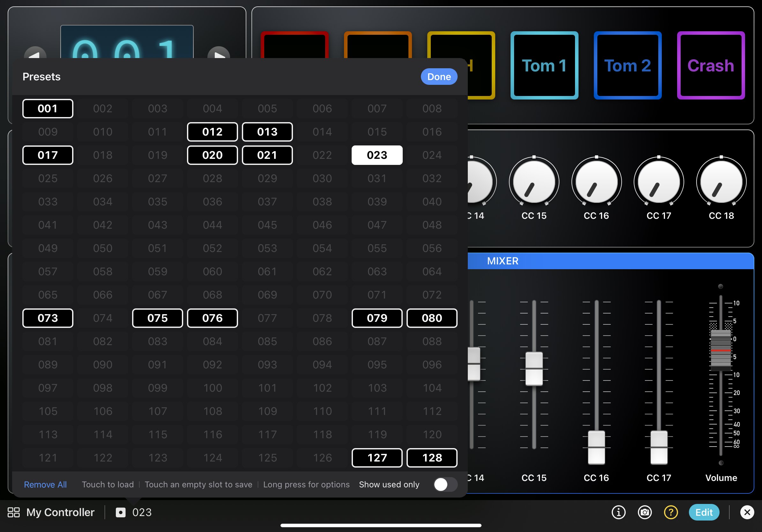
Task: Open preset icon next to 023
Action: point(121,513)
